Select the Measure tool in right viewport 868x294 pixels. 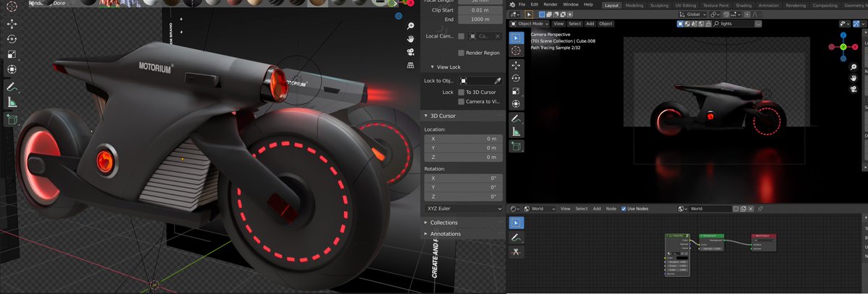coord(516,131)
